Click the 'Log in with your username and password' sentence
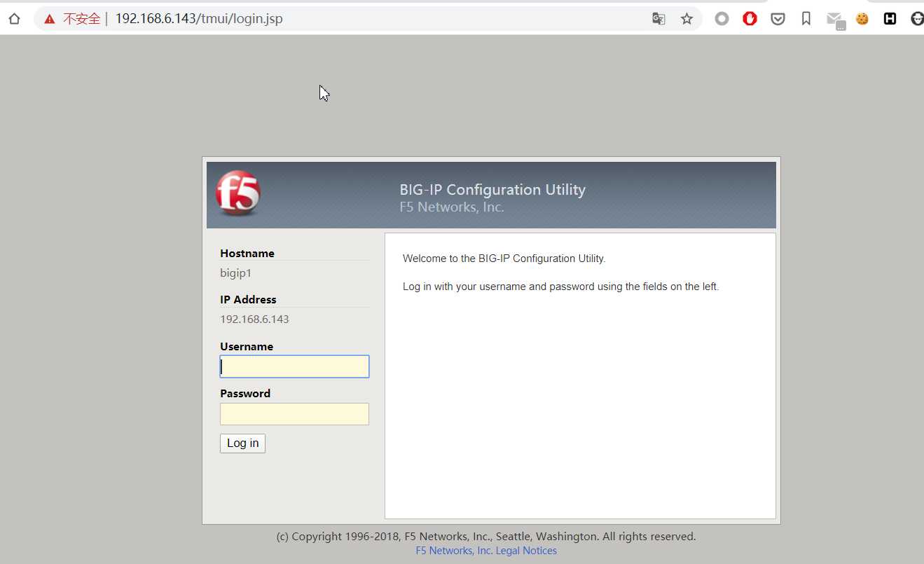This screenshot has width=924, height=564. (x=561, y=287)
